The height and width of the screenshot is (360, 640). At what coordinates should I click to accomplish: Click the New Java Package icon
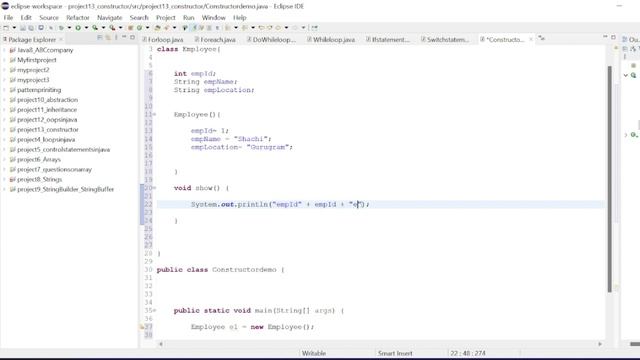(x=131, y=28)
